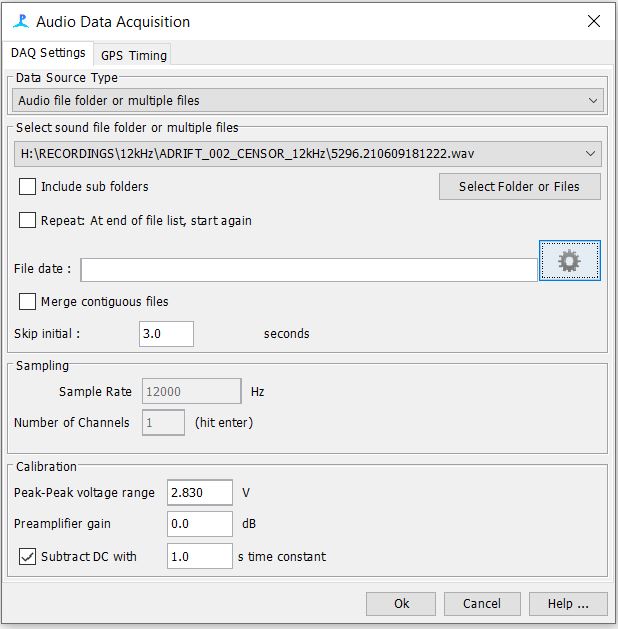618x629 pixels.
Task: Select the Preamplifier gain input box
Action: point(199,524)
